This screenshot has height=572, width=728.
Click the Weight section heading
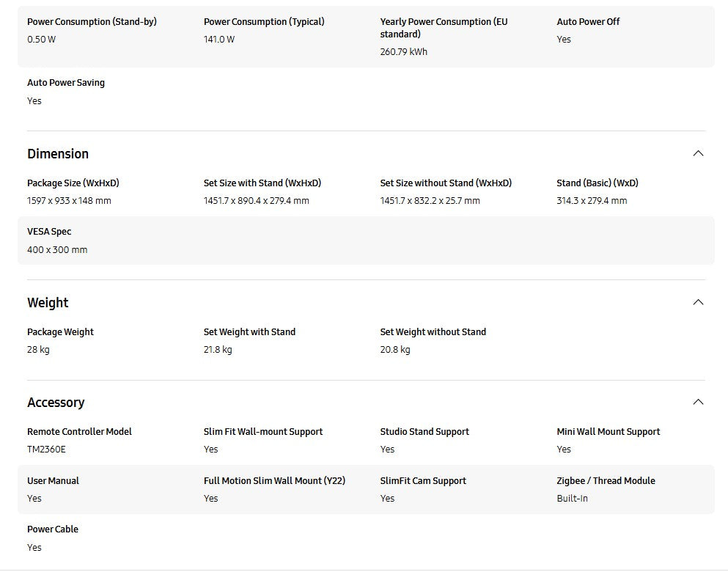[x=48, y=303]
